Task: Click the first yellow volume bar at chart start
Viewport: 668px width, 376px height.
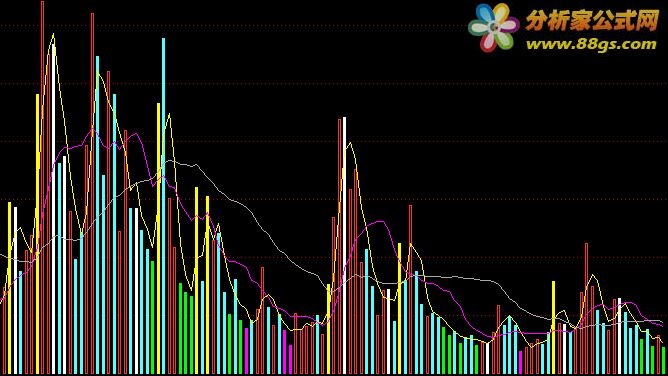Action: click(x=9, y=288)
